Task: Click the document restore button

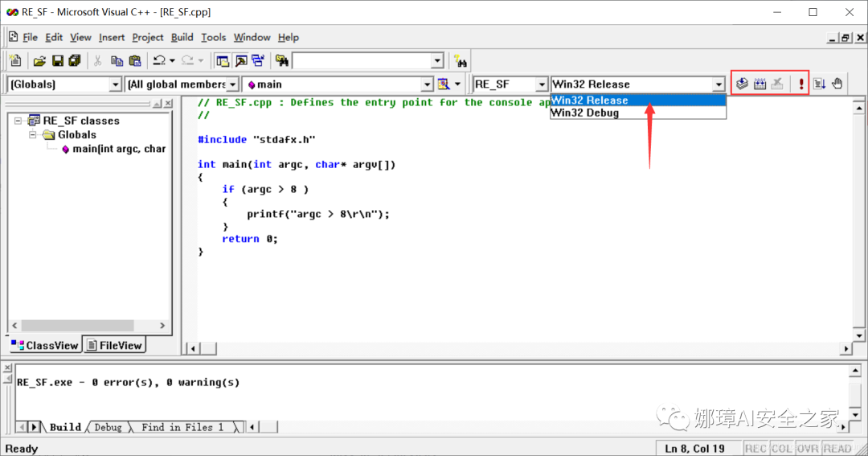Action: tap(845, 38)
